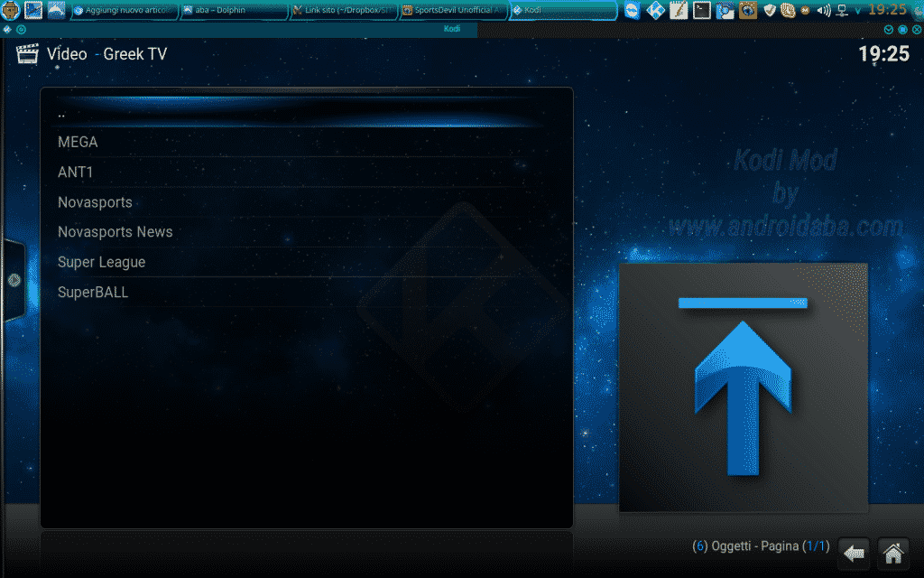Switch to 'aba – Dolphin' taskbar window
The image size is (924, 578).
coord(234,10)
